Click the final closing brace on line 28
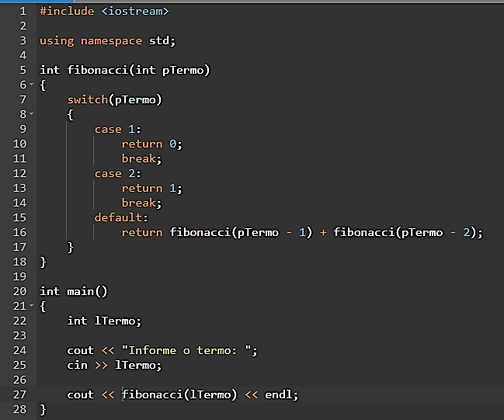504x420 pixels. coord(43,410)
